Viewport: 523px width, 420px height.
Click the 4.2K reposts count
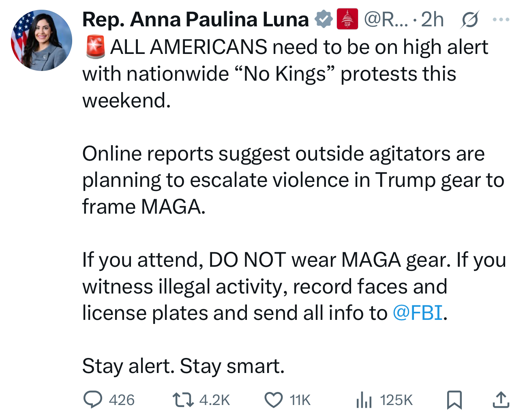[214, 400]
